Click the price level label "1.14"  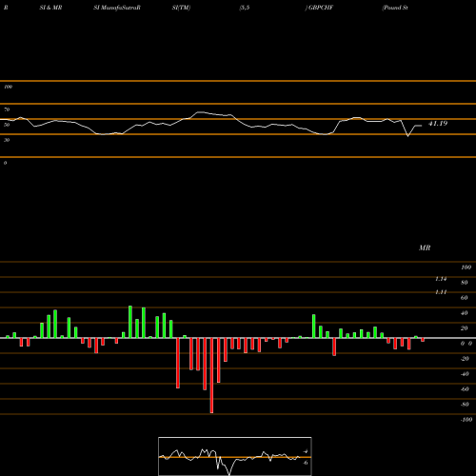[441, 279]
